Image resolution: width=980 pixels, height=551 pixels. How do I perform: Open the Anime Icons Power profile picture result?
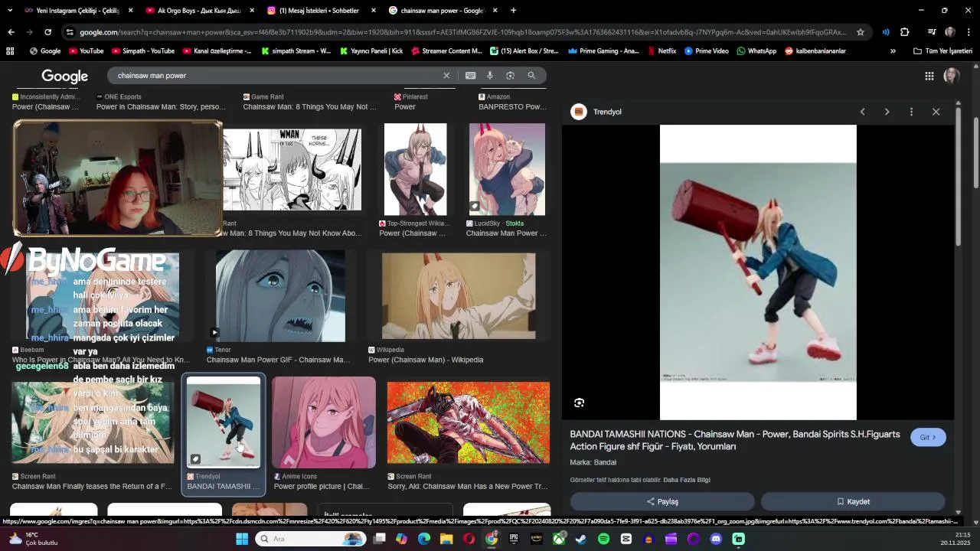(324, 422)
